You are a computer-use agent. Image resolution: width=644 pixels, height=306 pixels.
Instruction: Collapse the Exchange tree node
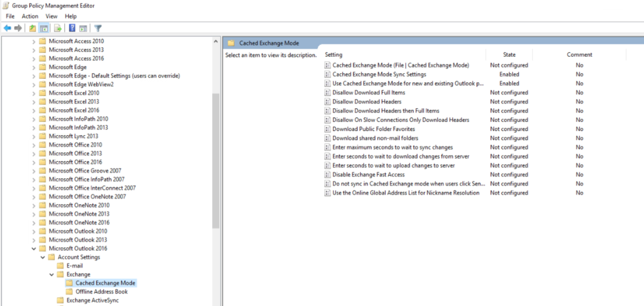pos(51,275)
